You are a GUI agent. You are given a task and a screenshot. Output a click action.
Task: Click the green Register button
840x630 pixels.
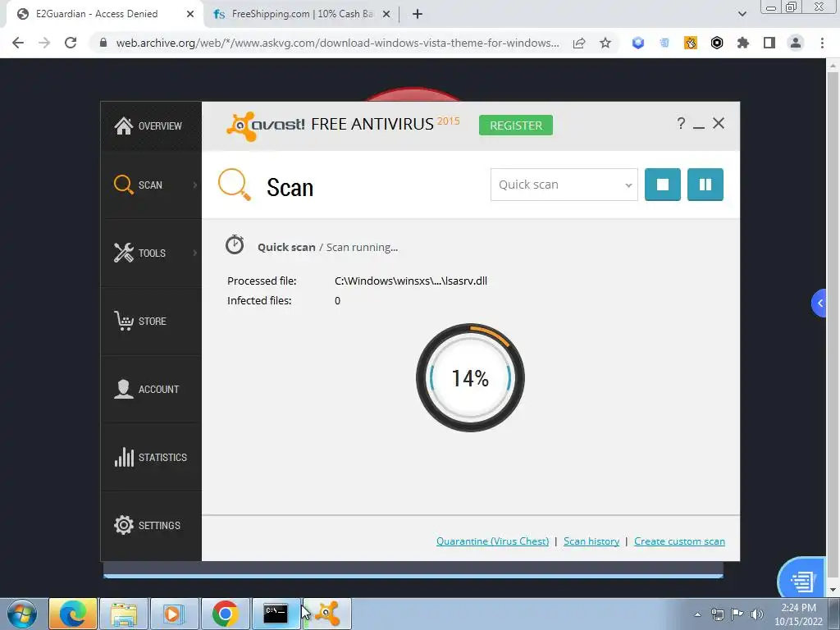coord(516,126)
